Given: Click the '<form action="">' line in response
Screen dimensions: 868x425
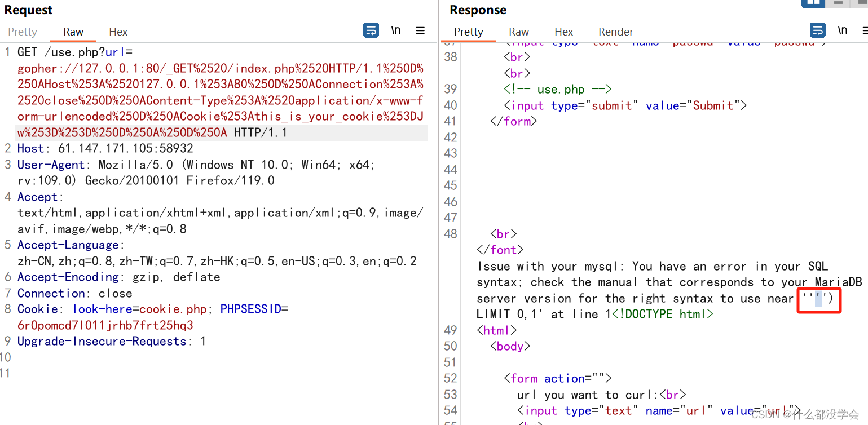Looking at the screenshot, I should [558, 378].
